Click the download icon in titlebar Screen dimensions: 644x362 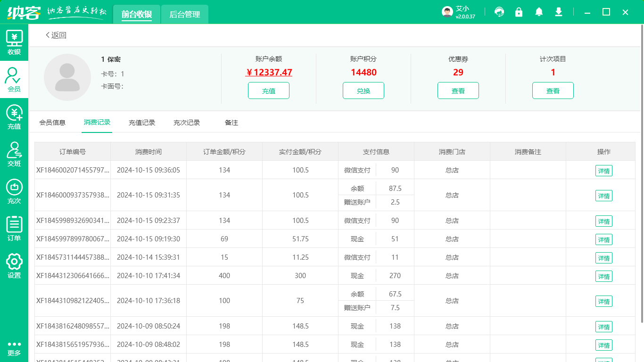click(558, 12)
